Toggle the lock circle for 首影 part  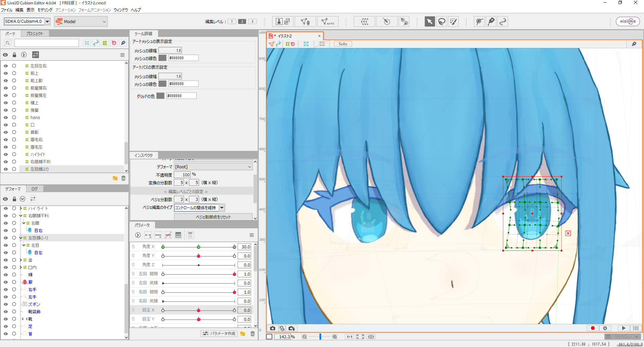point(14,132)
